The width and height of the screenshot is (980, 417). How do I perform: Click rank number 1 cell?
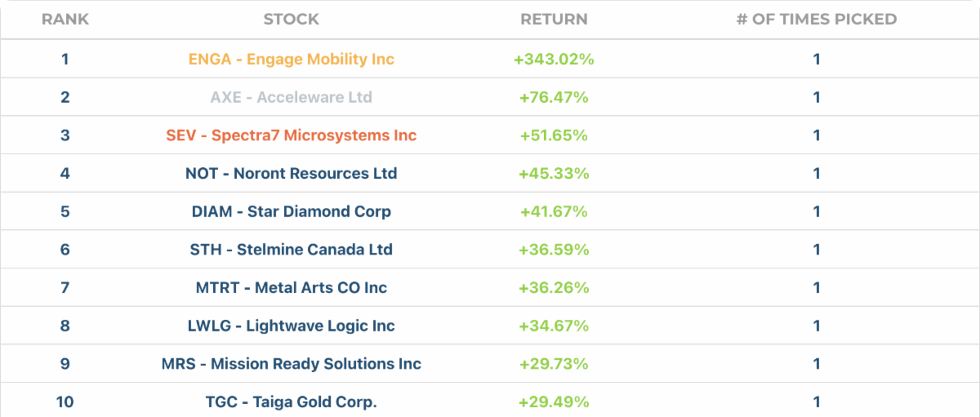[x=65, y=59]
